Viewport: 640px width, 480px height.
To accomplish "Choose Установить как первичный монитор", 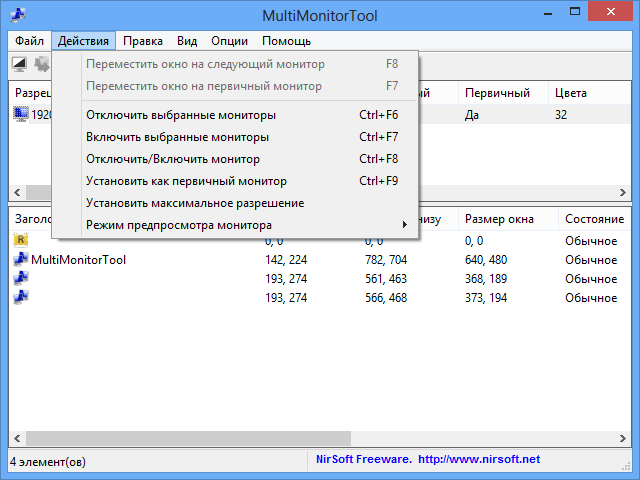I will 235,181.
